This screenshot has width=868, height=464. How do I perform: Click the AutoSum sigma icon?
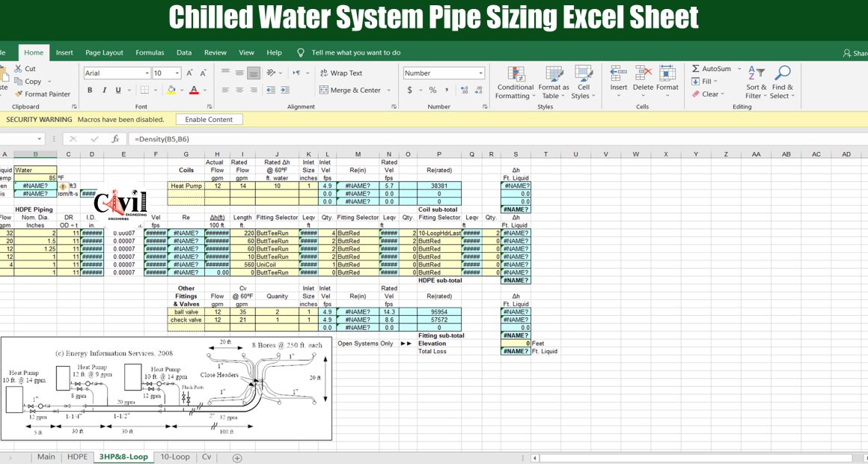[696, 69]
